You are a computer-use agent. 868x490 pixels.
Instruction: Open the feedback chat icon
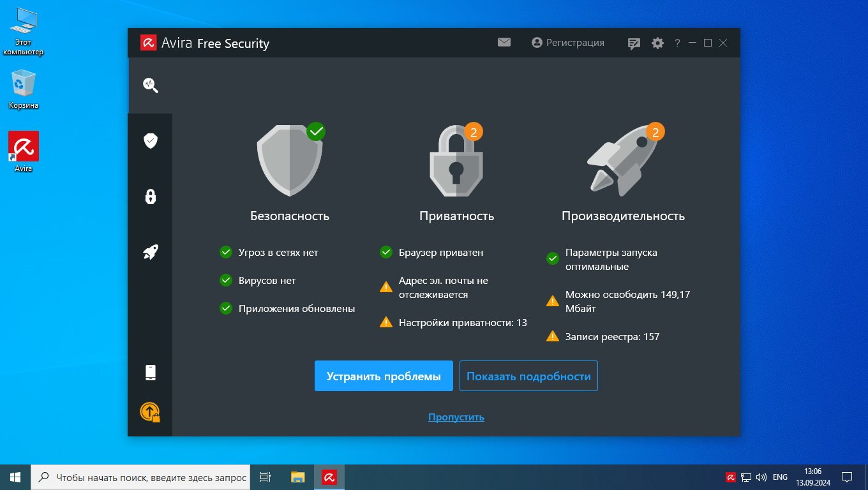click(x=634, y=43)
